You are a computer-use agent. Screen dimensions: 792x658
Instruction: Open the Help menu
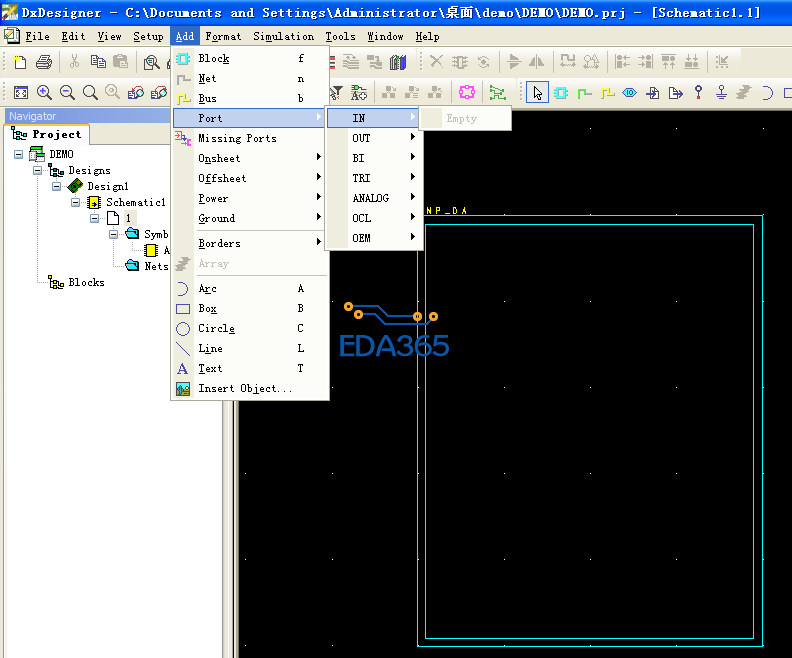pos(427,36)
